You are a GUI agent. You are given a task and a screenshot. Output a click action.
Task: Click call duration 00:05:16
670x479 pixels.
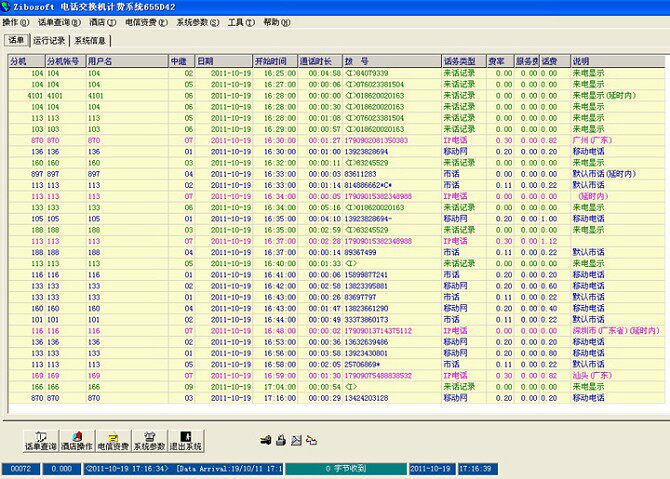point(325,208)
